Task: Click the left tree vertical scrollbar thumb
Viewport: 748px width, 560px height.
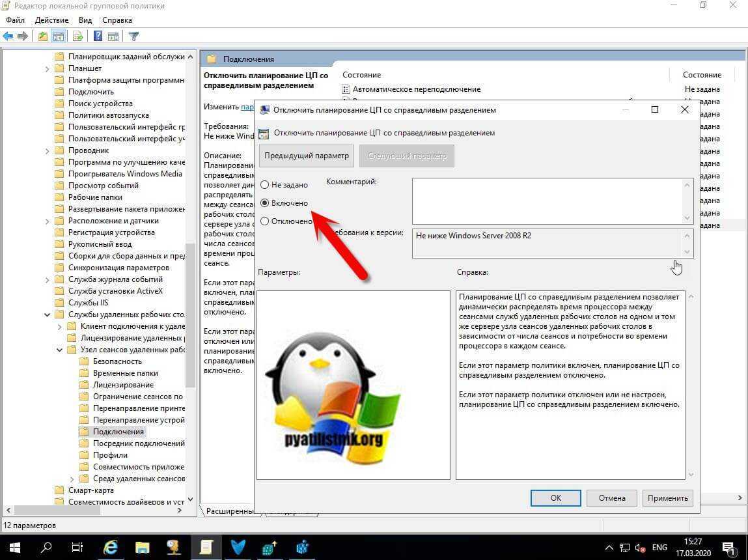Action: pyautogui.click(x=190, y=315)
